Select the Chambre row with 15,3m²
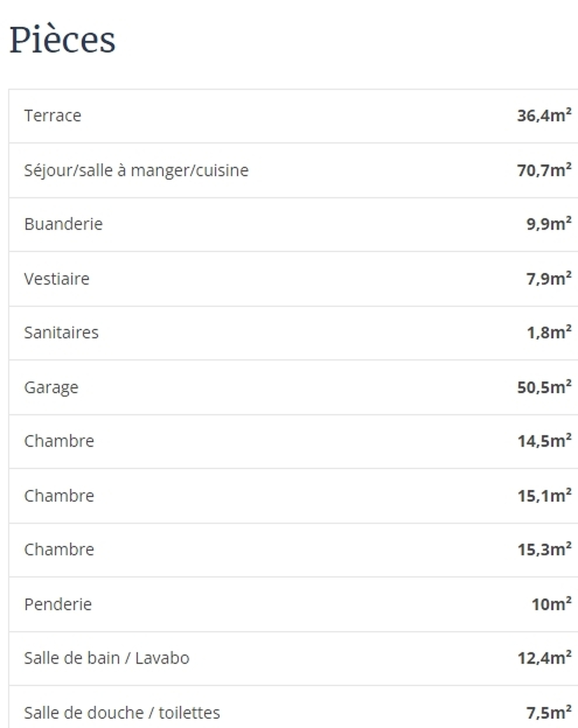 coord(293,550)
